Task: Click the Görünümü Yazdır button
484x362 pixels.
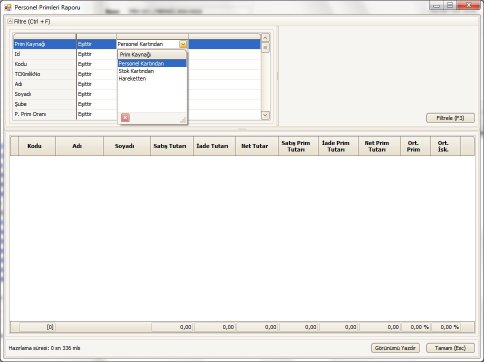Action: tap(395, 348)
